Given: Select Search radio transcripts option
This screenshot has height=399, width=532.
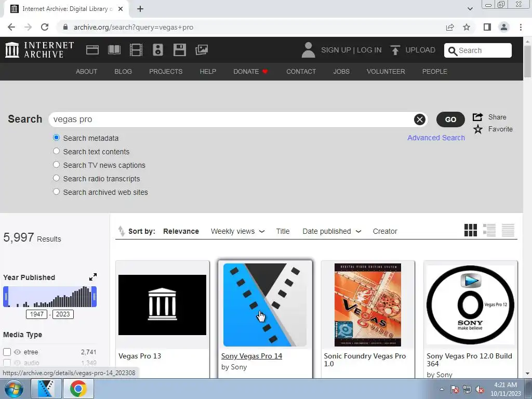Looking at the screenshot, I should [56, 178].
